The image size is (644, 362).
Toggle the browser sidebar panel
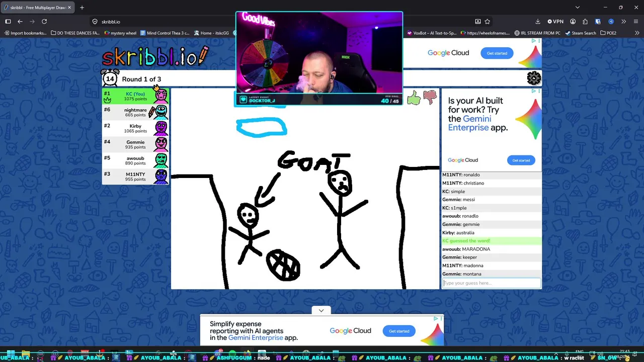[8, 22]
